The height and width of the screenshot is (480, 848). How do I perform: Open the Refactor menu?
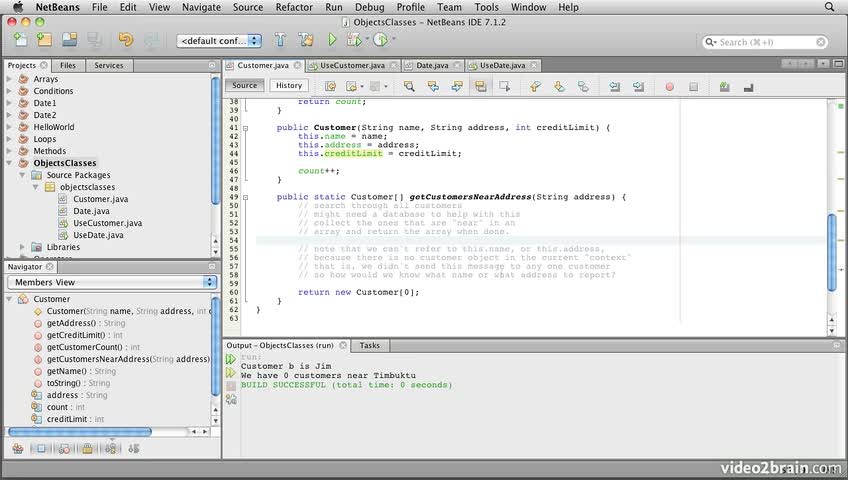pos(294,7)
